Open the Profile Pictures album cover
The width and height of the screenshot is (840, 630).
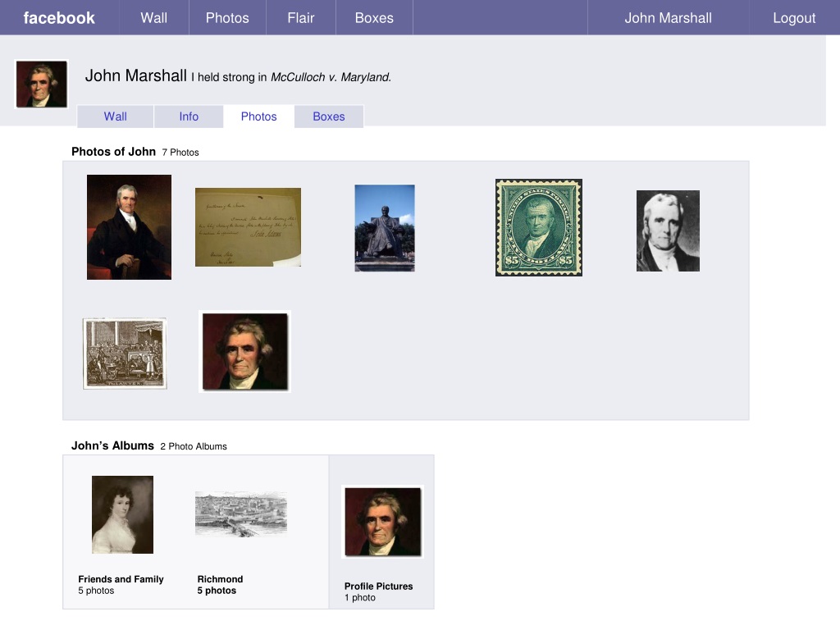[x=382, y=522]
